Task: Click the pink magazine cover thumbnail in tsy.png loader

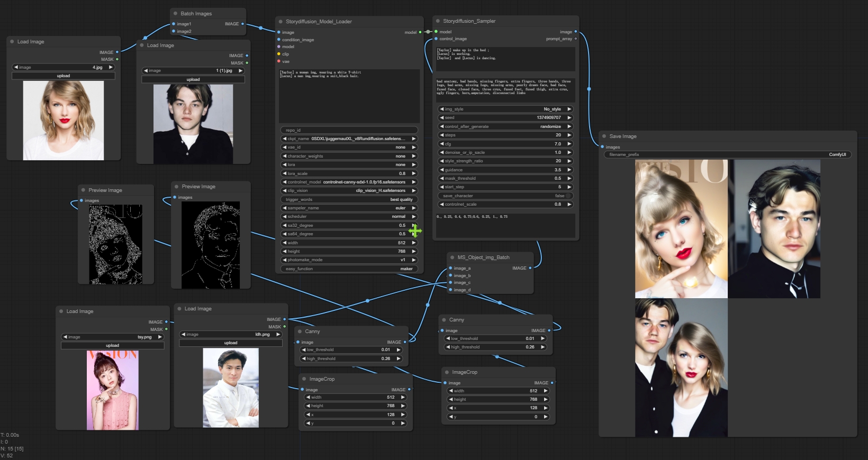Action: pos(112,390)
